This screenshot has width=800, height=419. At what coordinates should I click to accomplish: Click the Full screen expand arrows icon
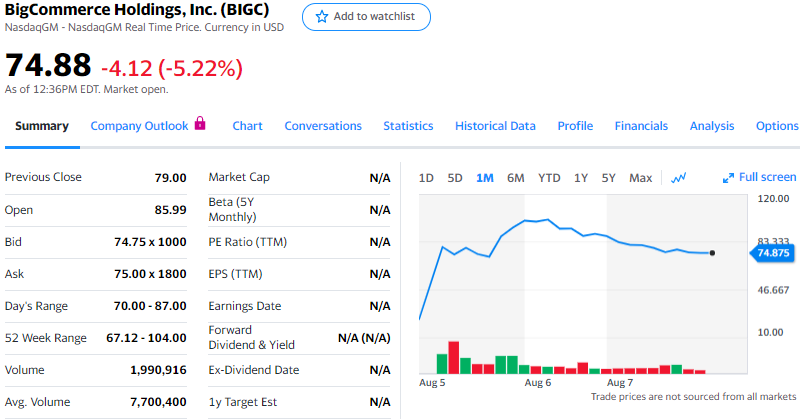pos(728,178)
